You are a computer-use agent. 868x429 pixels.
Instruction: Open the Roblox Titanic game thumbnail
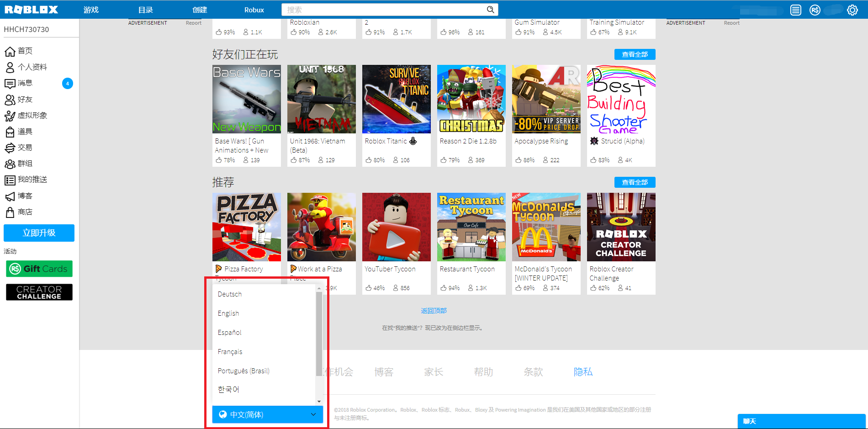coord(397,99)
